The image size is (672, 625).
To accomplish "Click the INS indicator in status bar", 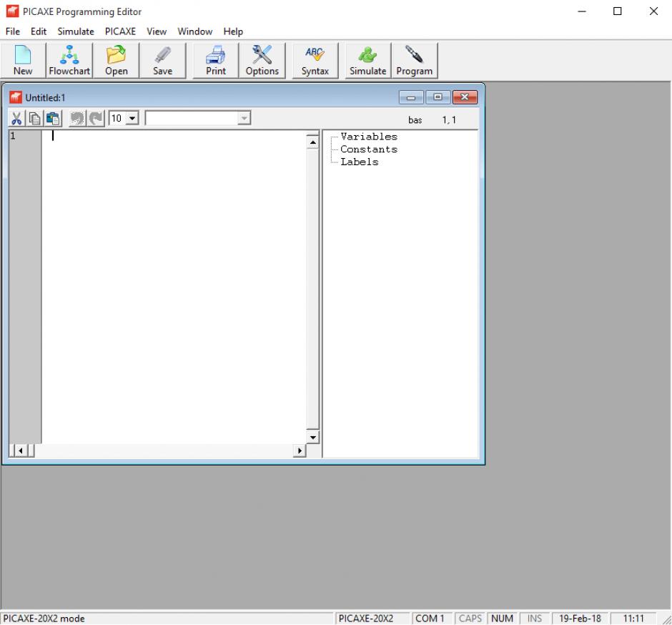I will pyautogui.click(x=535, y=618).
